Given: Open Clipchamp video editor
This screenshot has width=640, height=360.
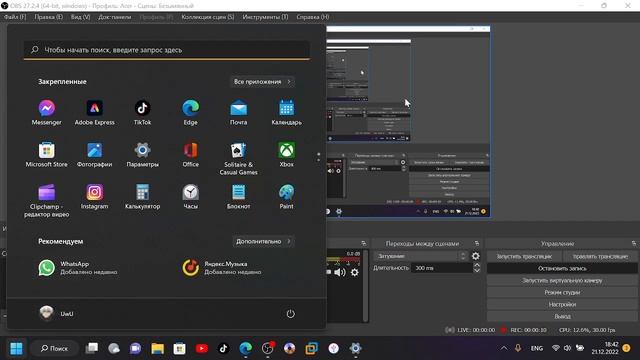Looking at the screenshot, I should coord(47,201).
